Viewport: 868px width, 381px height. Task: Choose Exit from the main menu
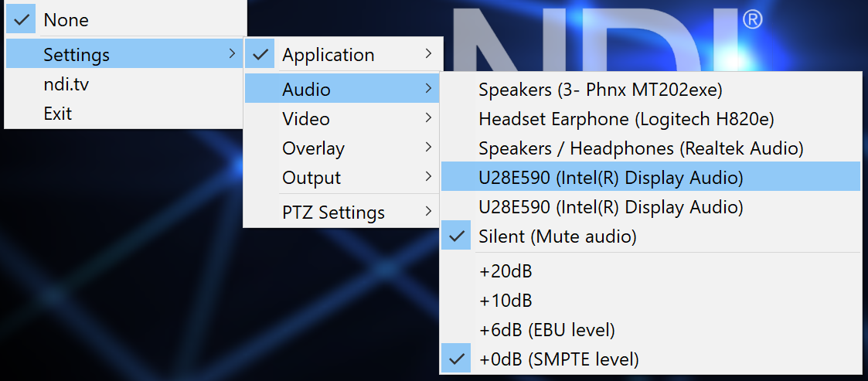coord(125,114)
